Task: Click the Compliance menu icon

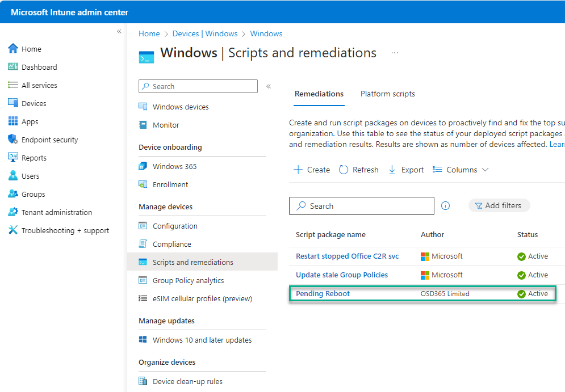Action: (x=143, y=244)
